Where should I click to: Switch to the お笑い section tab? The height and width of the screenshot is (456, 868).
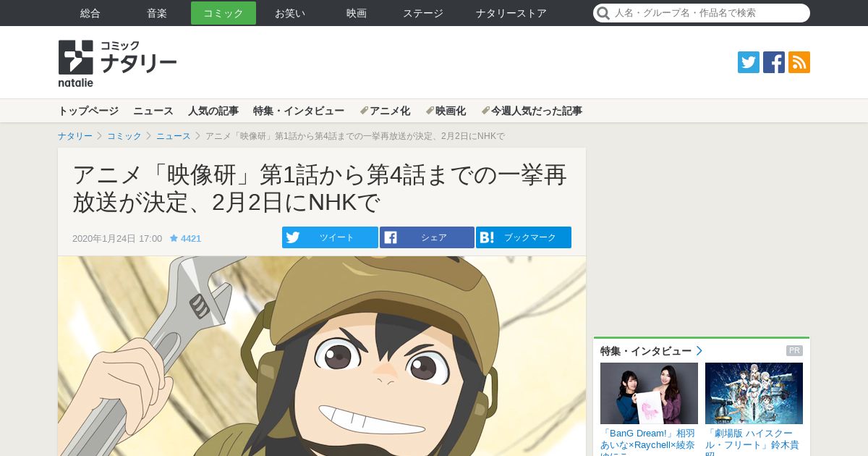(x=290, y=13)
